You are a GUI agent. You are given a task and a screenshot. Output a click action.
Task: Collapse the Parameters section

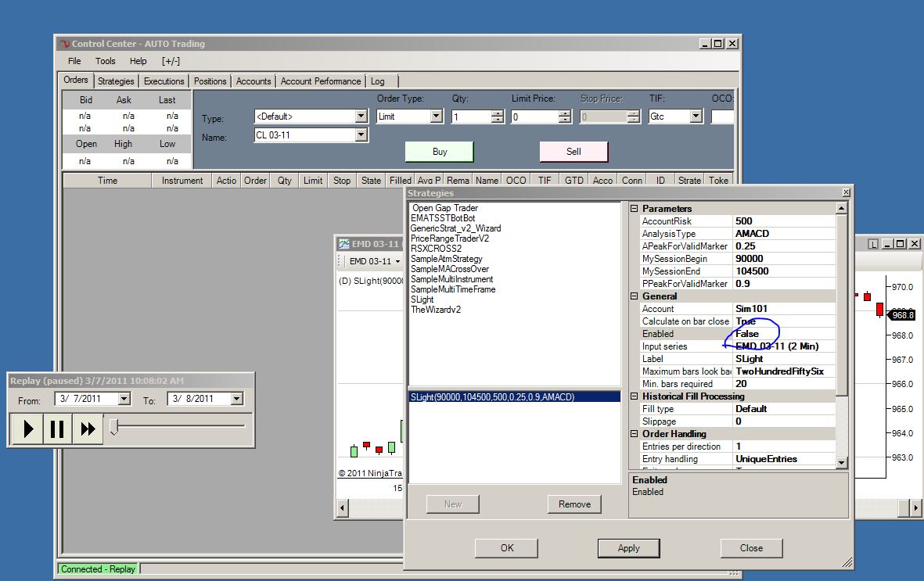[634, 209]
